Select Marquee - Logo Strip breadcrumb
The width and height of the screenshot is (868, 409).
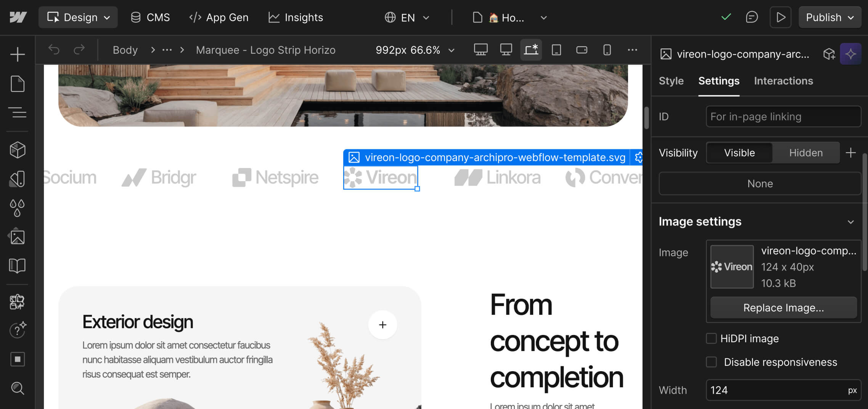[x=265, y=50]
